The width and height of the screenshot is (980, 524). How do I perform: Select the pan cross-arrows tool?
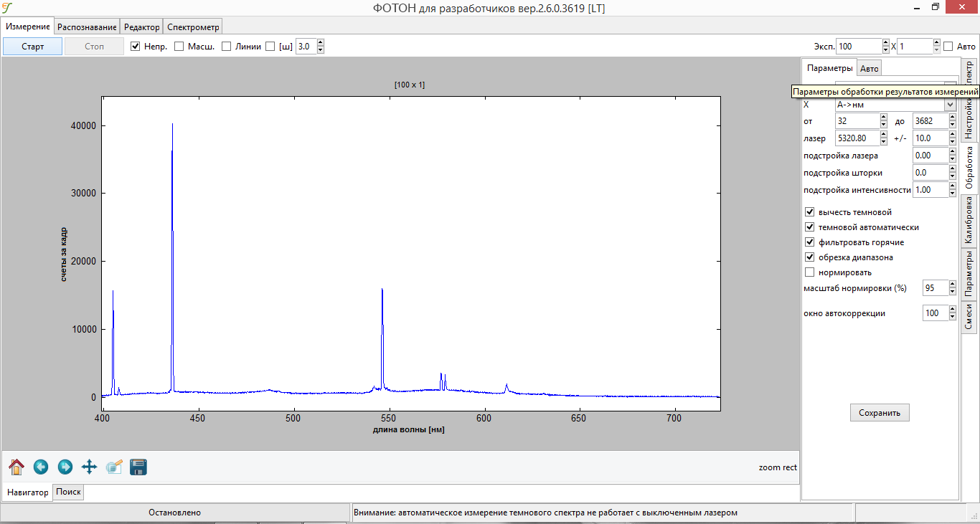tap(90, 467)
